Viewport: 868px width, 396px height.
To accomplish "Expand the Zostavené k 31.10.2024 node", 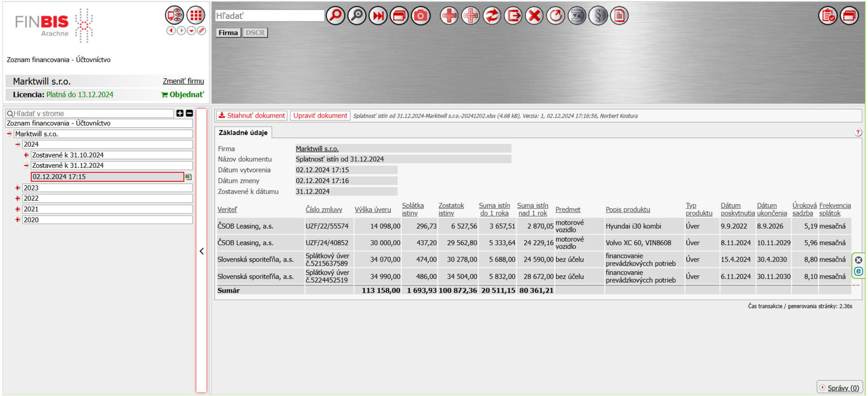I will click(x=26, y=155).
